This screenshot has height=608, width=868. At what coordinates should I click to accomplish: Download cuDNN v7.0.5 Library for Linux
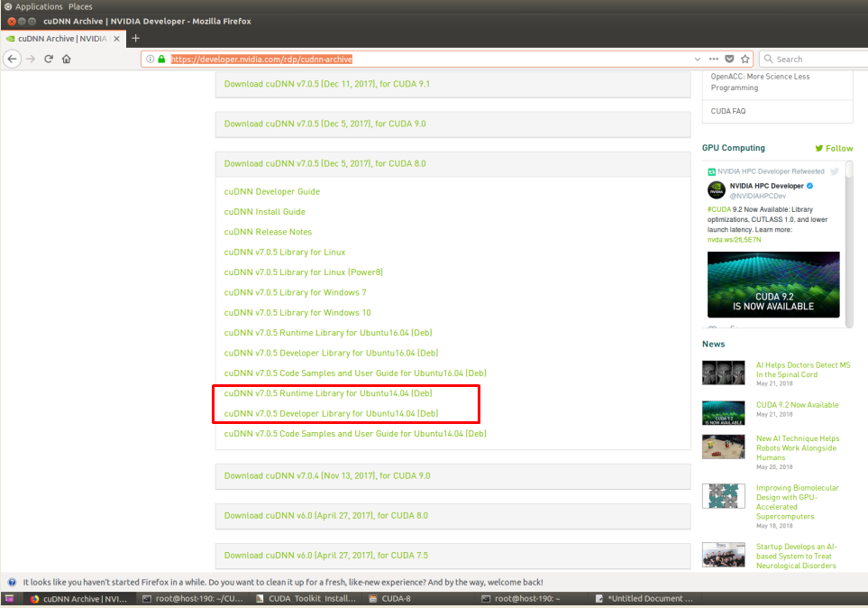tap(285, 253)
